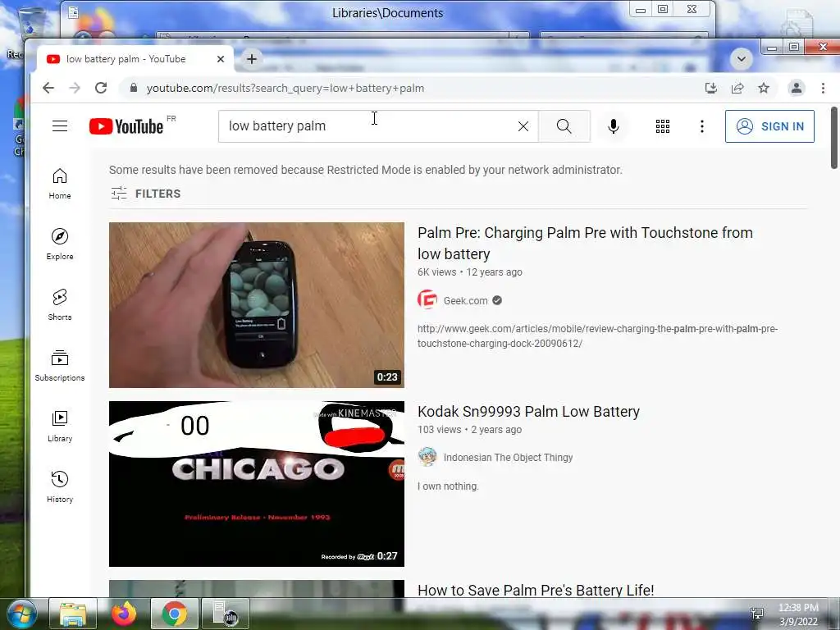Click the page vertical scrollbar thumb
The image size is (840, 630).
pyautogui.click(x=834, y=138)
